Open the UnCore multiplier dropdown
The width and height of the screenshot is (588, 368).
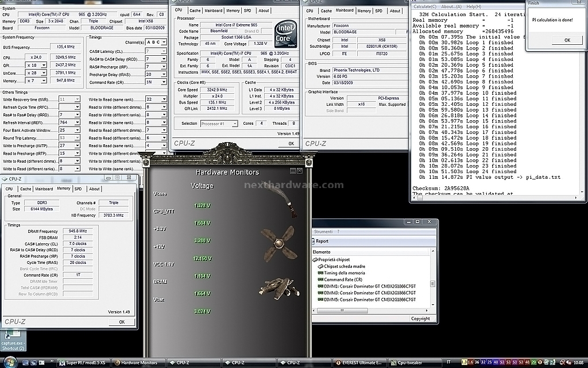[x=44, y=73]
